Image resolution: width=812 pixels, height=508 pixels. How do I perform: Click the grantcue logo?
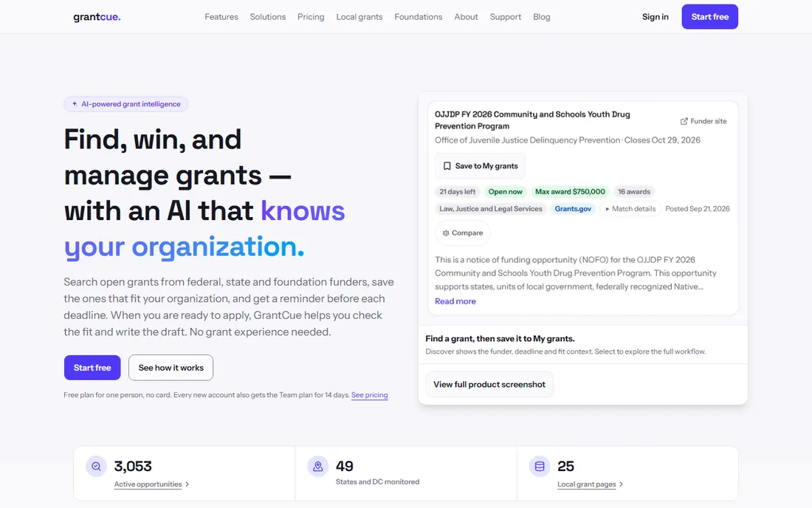coord(97,16)
